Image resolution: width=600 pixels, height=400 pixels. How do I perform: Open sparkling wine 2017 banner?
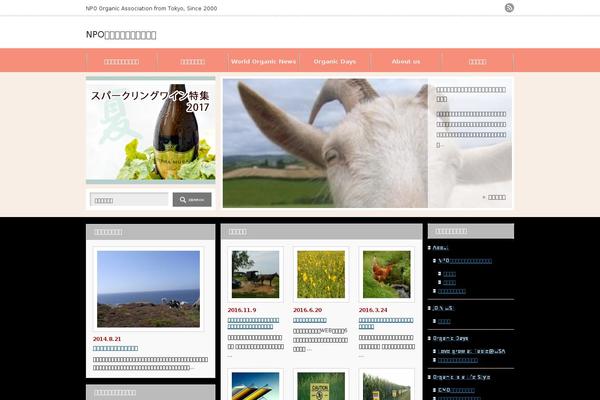pyautogui.click(x=151, y=130)
